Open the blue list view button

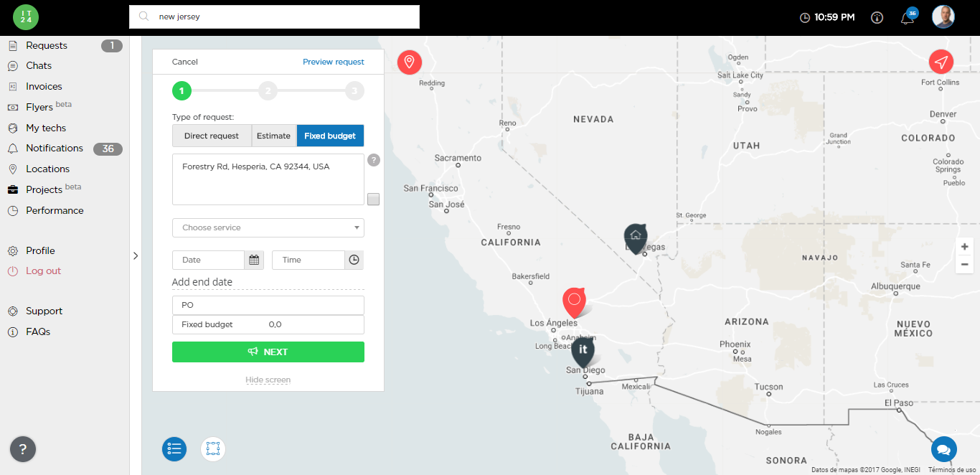pyautogui.click(x=174, y=449)
